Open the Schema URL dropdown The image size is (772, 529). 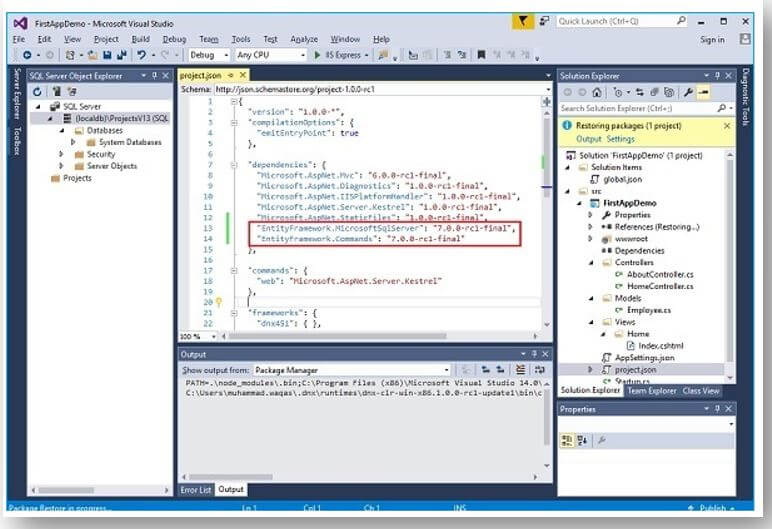click(548, 89)
